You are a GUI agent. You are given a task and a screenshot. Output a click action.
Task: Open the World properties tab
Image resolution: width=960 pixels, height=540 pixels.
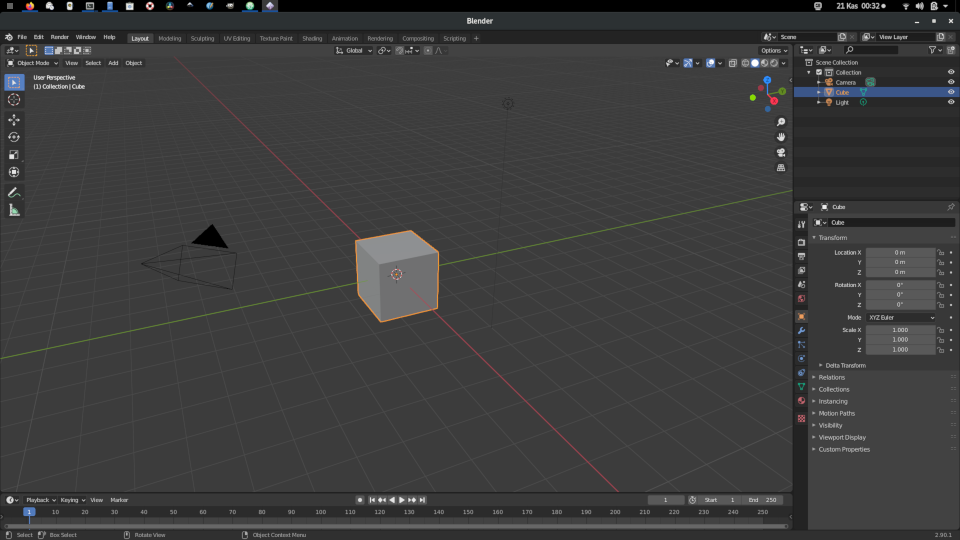click(801, 299)
